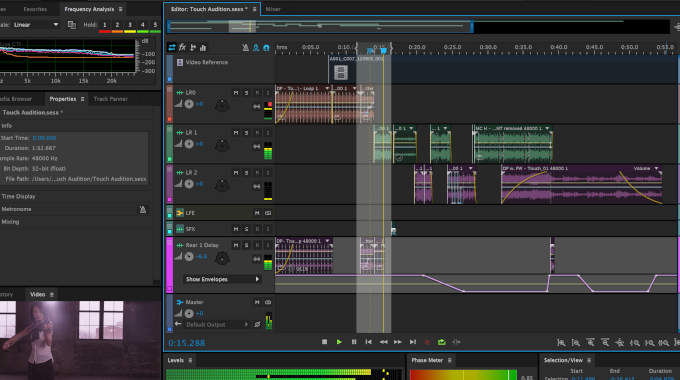Click the red Record button
This screenshot has height=380, width=680.
tap(427, 342)
